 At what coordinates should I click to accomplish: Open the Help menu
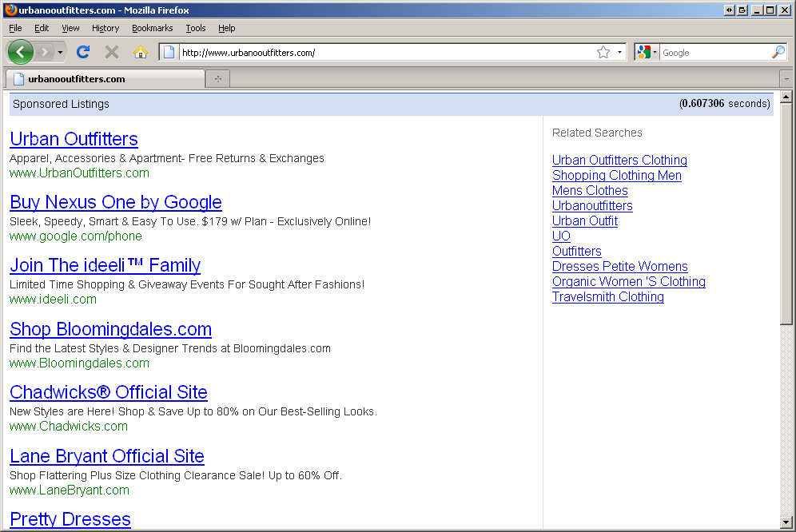[226, 28]
